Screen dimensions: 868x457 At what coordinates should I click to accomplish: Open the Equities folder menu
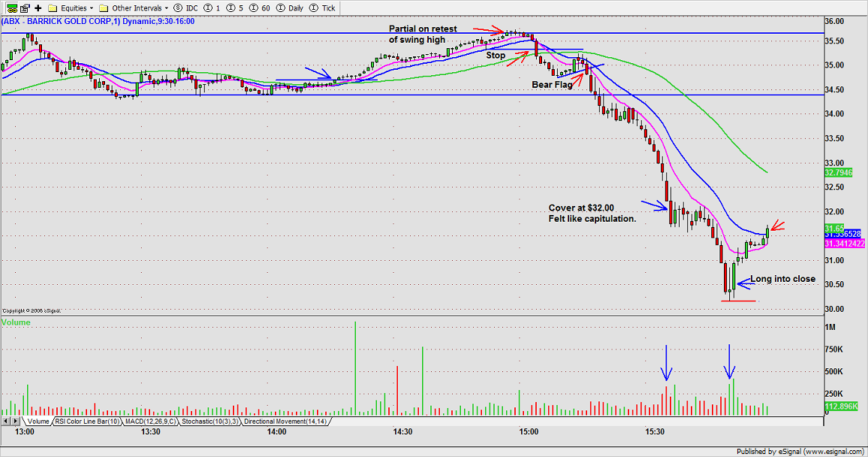pyautogui.click(x=71, y=8)
